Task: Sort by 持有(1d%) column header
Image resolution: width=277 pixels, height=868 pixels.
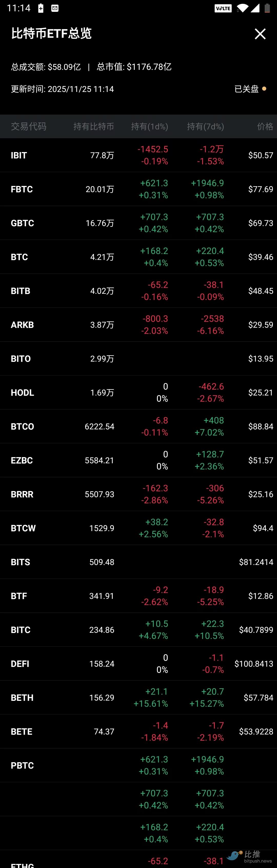Action: click(150, 126)
